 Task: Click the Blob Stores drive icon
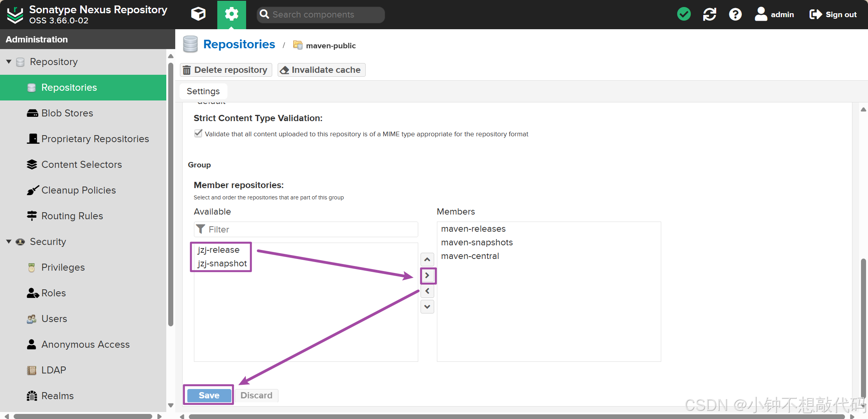click(32, 113)
